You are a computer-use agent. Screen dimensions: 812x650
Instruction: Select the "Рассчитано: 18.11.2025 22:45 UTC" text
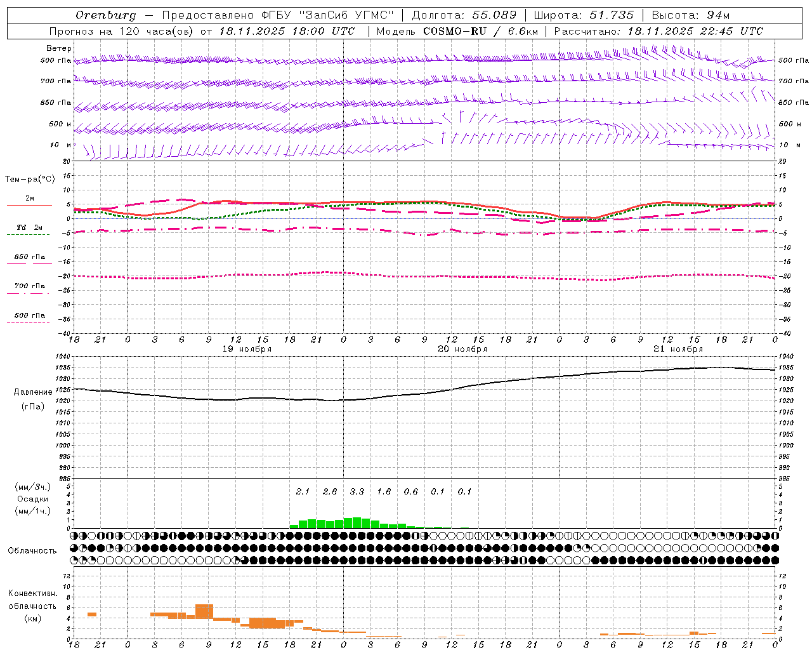(x=658, y=31)
